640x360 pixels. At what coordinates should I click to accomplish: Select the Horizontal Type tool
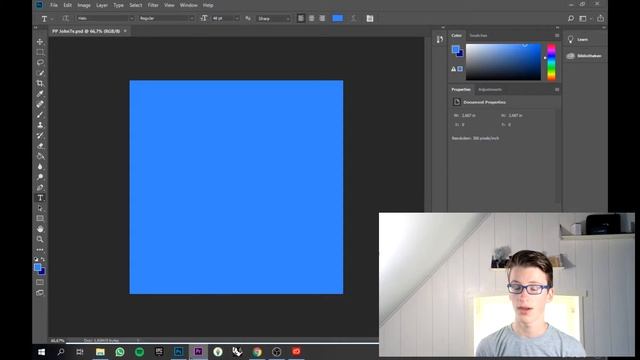pos(40,198)
